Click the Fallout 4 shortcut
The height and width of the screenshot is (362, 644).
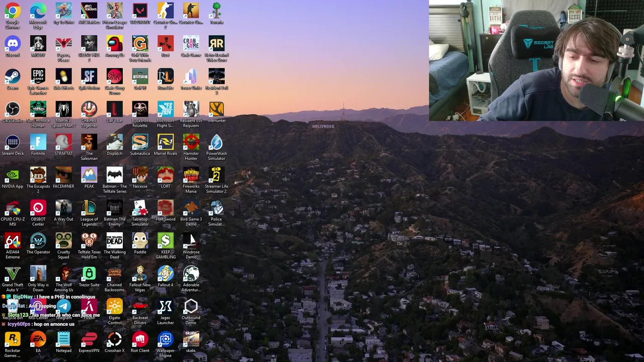click(166, 274)
